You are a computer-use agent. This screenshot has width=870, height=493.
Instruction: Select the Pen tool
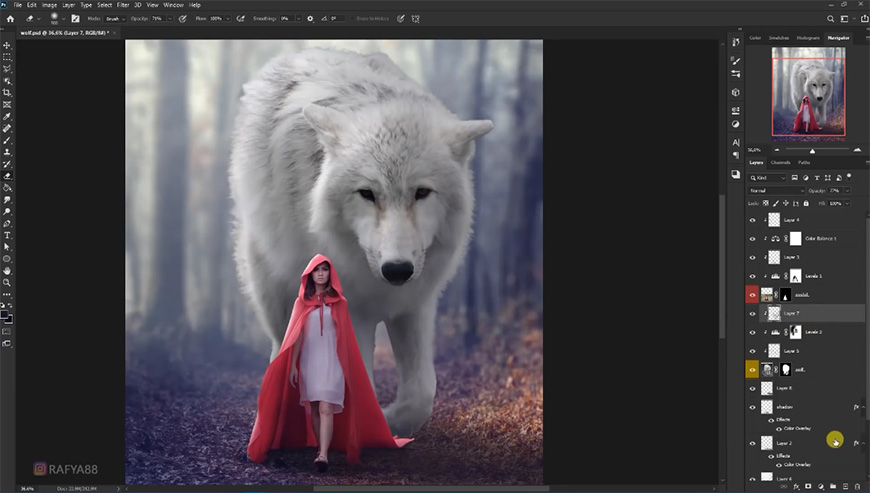[x=7, y=224]
